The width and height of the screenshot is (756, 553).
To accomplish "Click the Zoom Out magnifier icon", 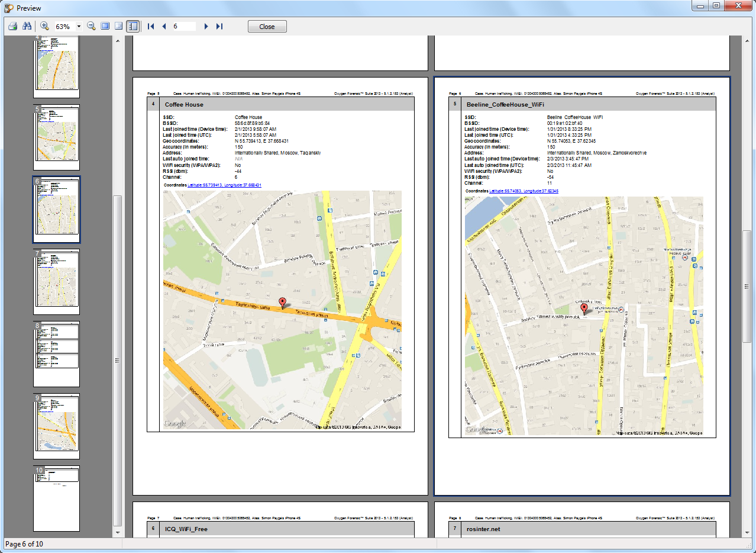I will point(91,26).
